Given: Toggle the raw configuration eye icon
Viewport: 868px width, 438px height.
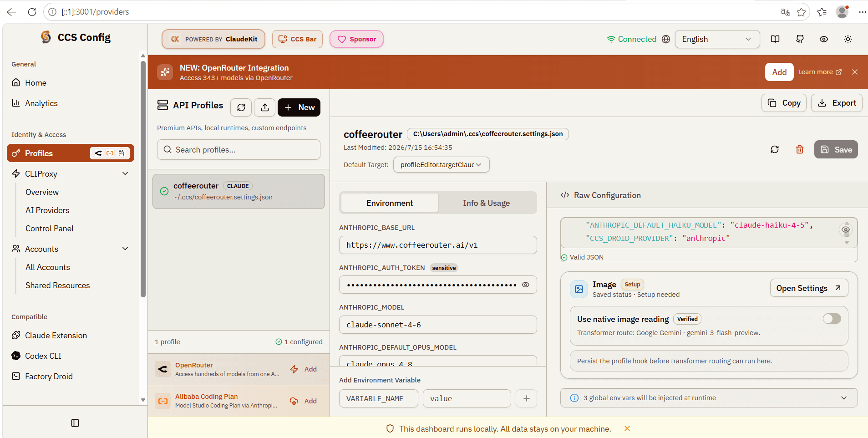Looking at the screenshot, I should point(846,229).
